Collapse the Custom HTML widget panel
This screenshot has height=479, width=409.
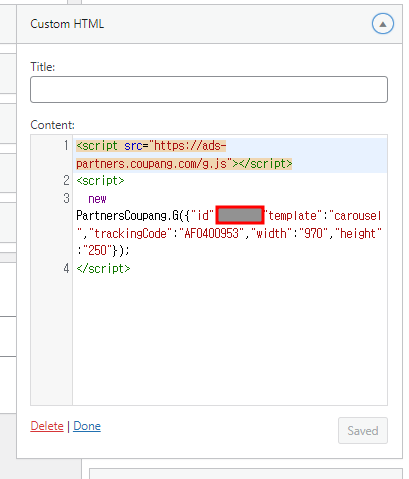[x=383, y=24]
